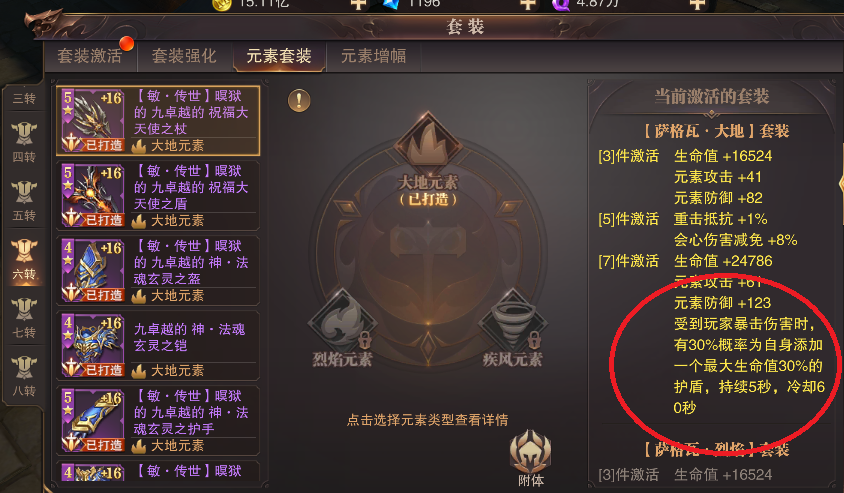Select the 四转 tier in the sidebar
844x493 pixels.
click(x=24, y=142)
